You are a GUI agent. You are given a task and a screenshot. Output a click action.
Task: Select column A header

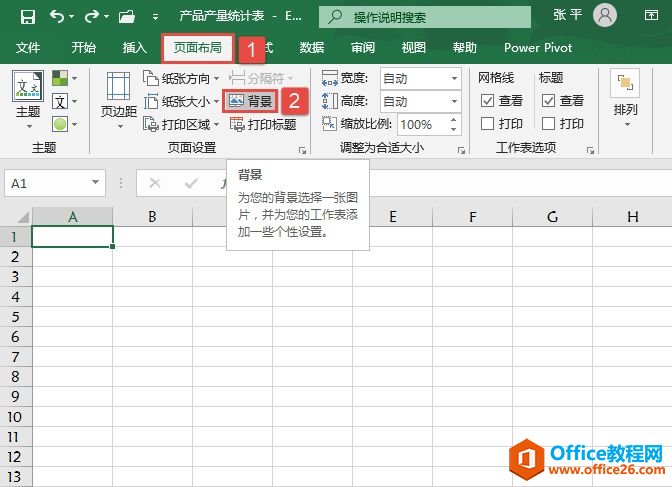[x=72, y=217]
